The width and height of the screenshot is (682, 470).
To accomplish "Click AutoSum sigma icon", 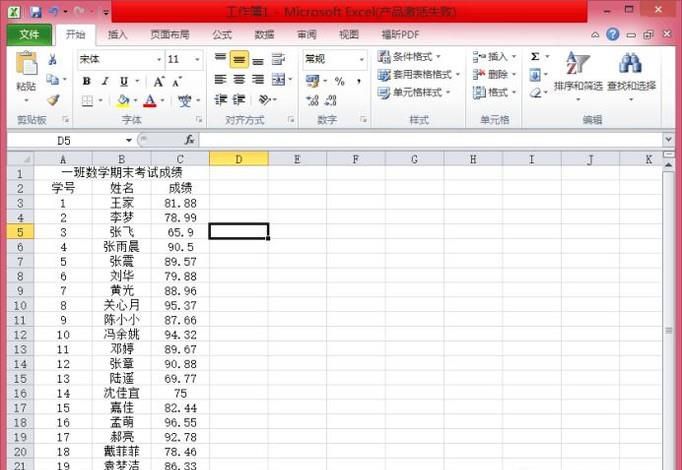I will [535, 57].
